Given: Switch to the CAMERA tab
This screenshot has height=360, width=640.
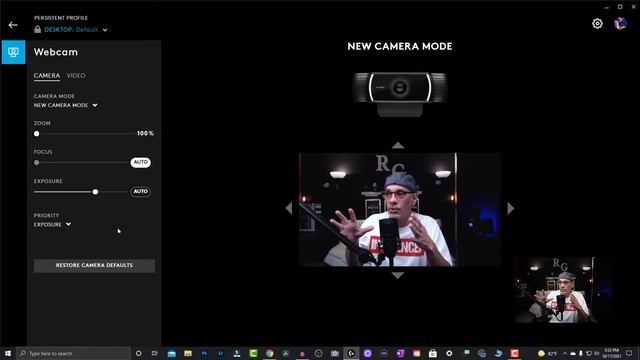Looking at the screenshot, I should 47,76.
